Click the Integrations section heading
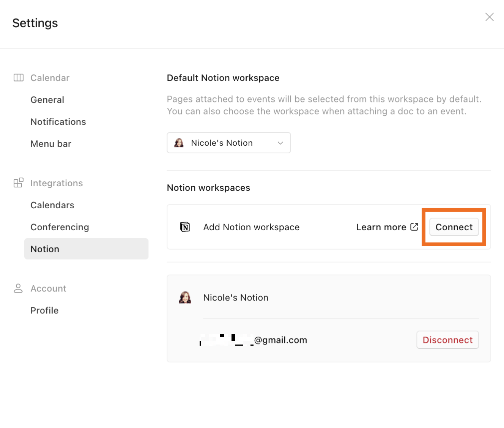 57,183
